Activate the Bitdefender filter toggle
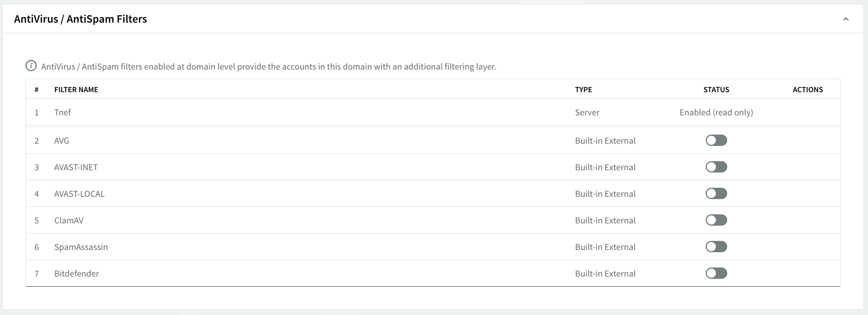This screenshot has width=868, height=315. 716,273
